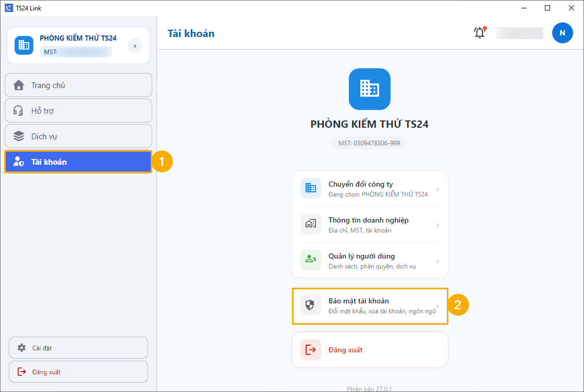
Task: Minimize the TS24 Link window
Action: 524,8
